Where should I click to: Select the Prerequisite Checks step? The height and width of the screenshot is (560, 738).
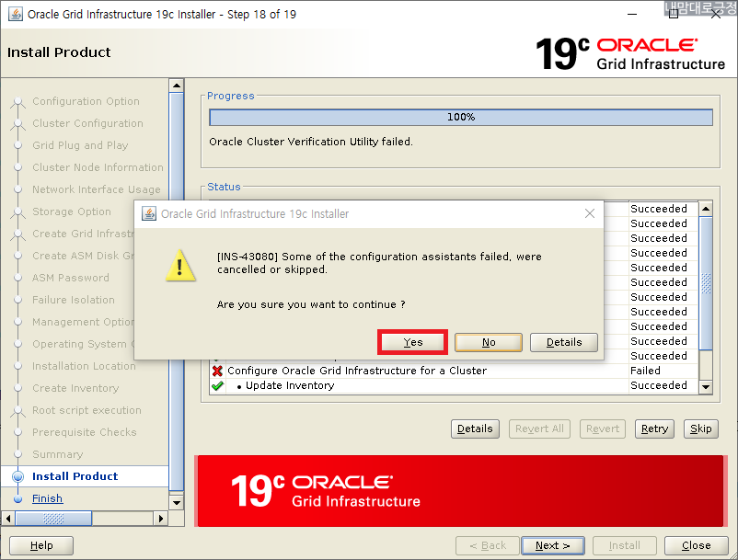(85, 432)
